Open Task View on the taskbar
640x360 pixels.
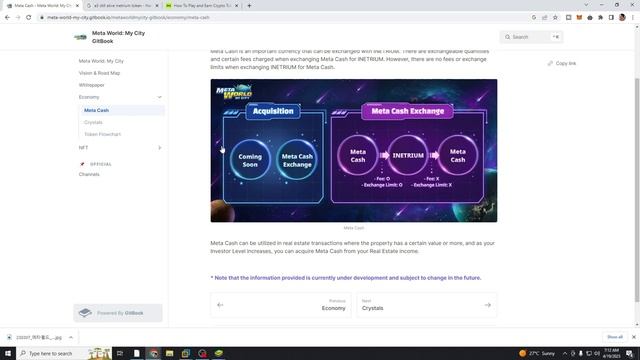click(120, 353)
